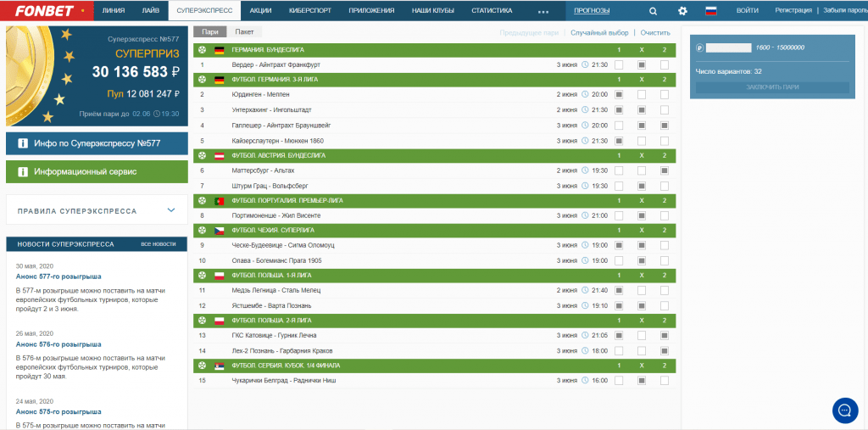
Task: Click info icon on Инфо по Суперэкспрессу button
Action: coord(23,143)
